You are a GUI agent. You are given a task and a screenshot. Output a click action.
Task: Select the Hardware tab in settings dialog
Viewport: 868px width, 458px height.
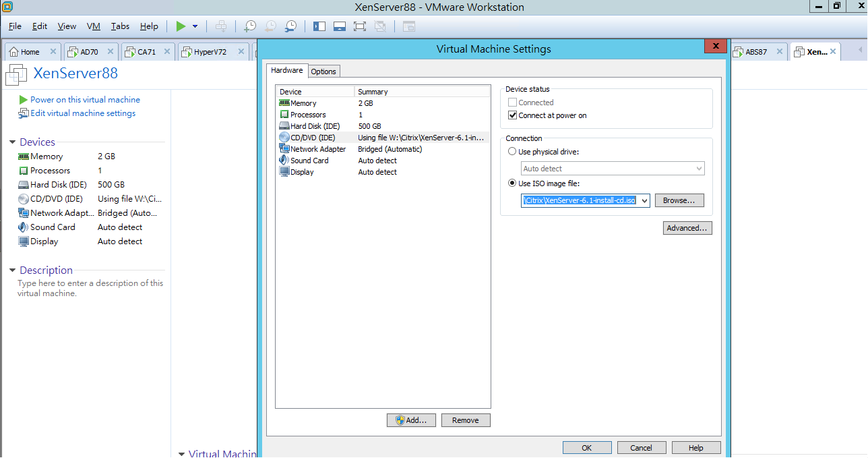click(287, 70)
